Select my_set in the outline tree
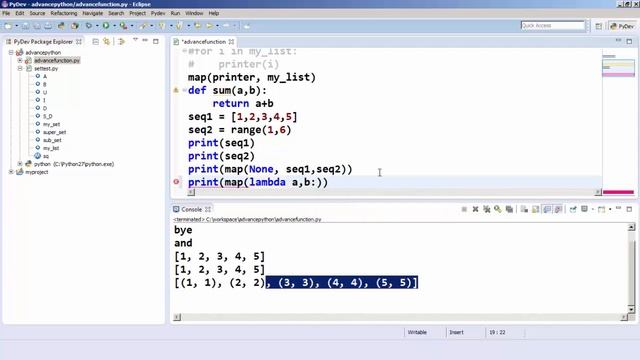The width and height of the screenshot is (640, 360). tap(51, 124)
